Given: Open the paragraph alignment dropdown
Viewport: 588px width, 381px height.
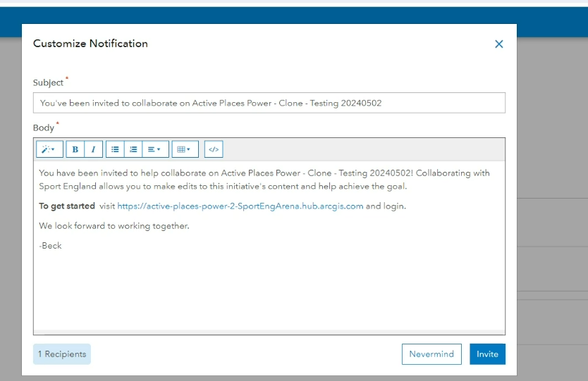Looking at the screenshot, I should pos(155,149).
